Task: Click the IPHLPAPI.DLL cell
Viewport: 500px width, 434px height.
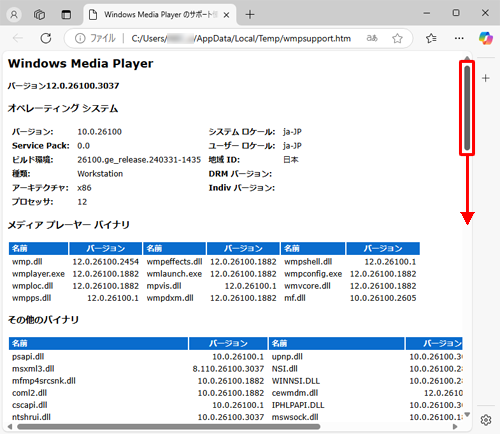Action: tap(298, 404)
